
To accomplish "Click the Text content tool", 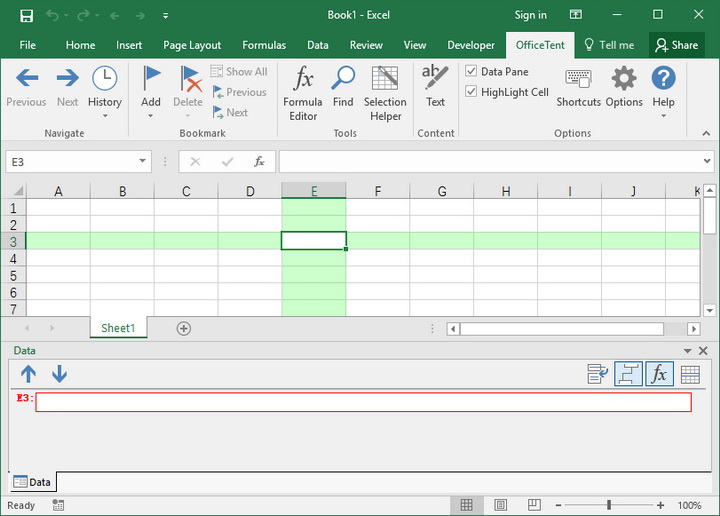I will 435,88.
